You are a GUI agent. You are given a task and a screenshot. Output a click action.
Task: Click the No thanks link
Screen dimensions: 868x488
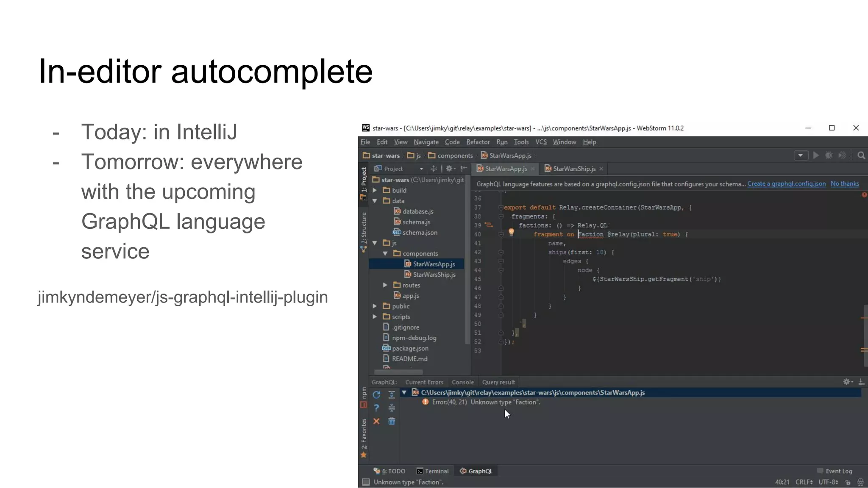click(x=845, y=184)
